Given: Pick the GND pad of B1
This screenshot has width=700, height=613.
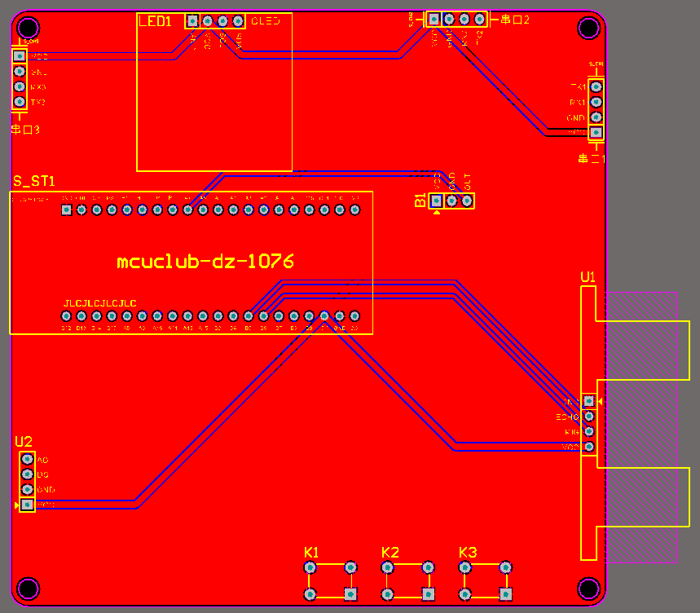Looking at the screenshot, I should click(451, 201).
